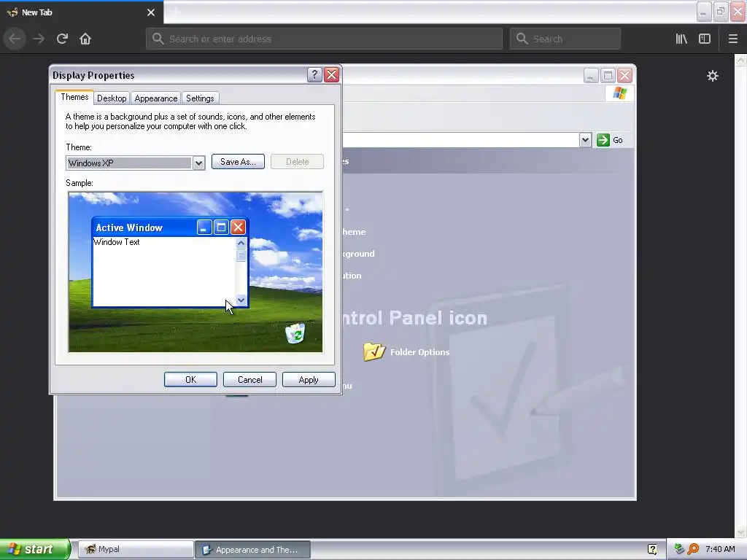This screenshot has height=560, width=747.
Task: Click the browser back arrow
Action: [15, 39]
